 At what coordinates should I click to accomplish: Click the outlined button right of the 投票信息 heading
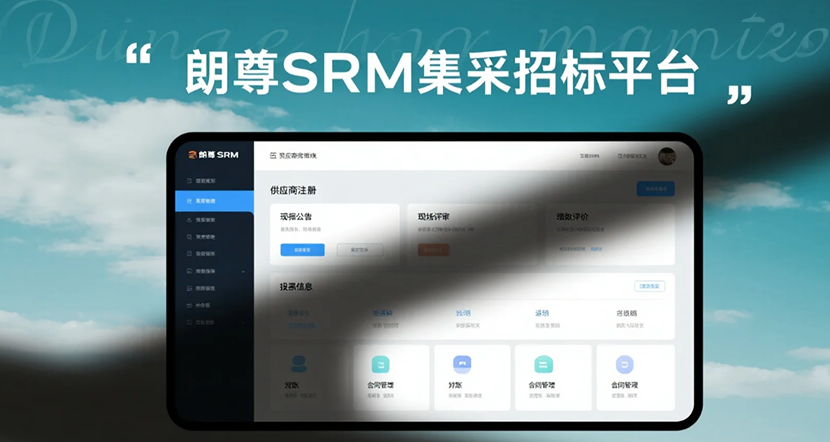[x=648, y=286]
